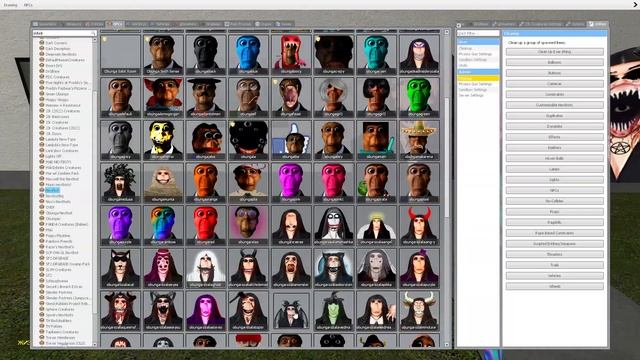Click the Clean Up Everything button
Screen dimensions: 640x360
[554, 52]
